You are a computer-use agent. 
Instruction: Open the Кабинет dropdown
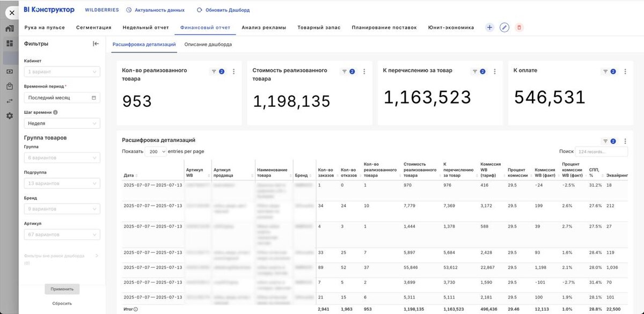pyautogui.click(x=62, y=72)
